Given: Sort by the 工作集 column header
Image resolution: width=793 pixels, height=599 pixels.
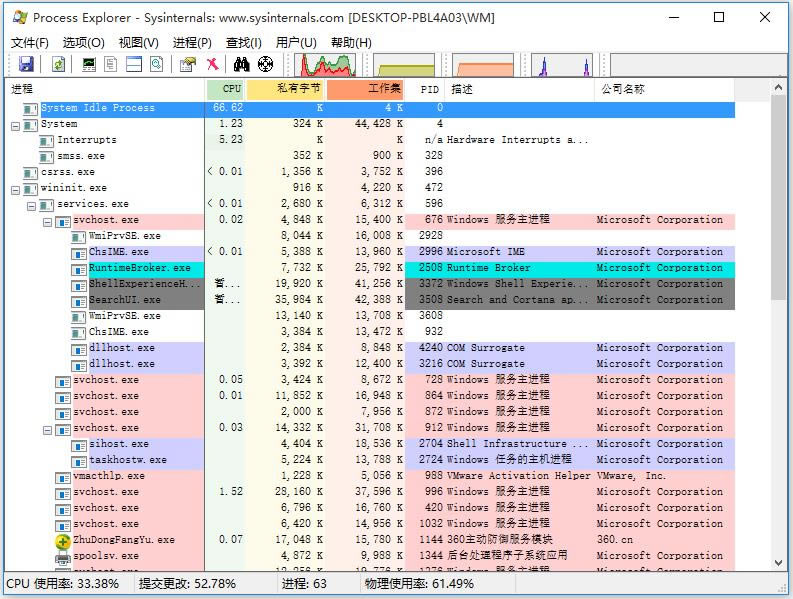Looking at the screenshot, I should (365, 89).
